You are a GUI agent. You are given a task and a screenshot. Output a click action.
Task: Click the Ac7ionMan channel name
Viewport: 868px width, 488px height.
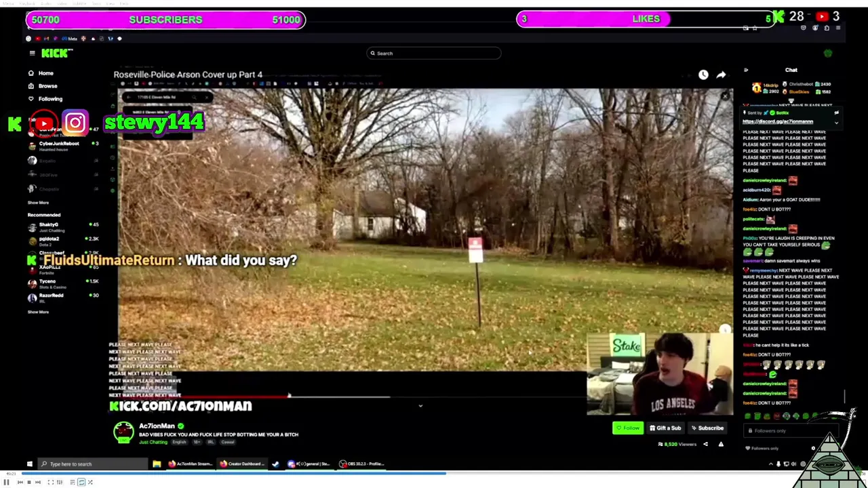(157, 426)
